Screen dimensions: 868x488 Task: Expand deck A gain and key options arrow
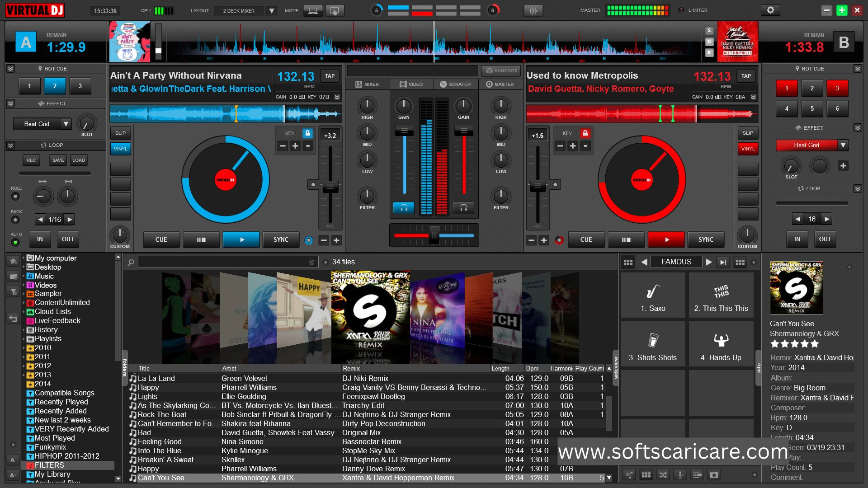click(x=337, y=97)
